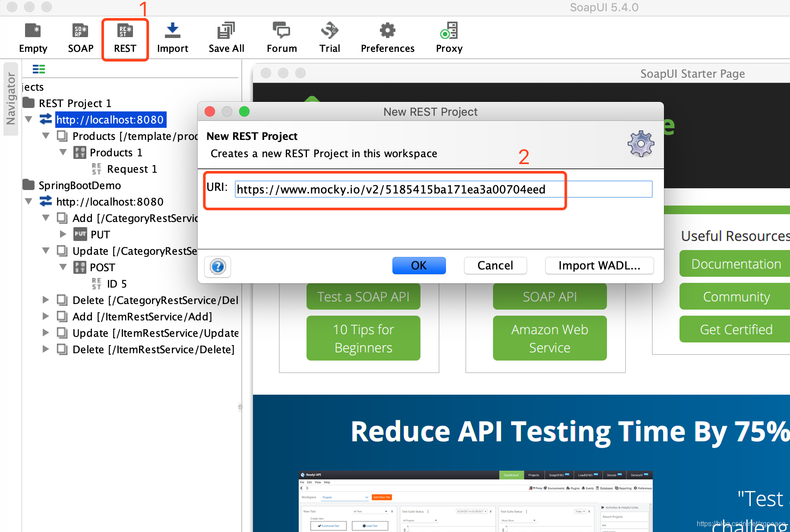Collapse Update [/CategoryRestService resource
Viewport: 790px width, 532px height.
click(46, 250)
